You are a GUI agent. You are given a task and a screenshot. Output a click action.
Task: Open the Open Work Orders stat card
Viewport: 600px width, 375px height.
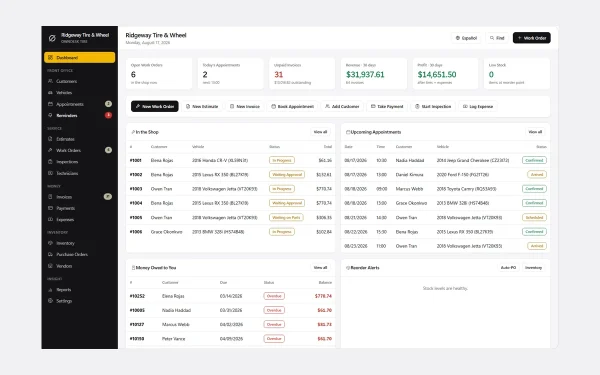pyautogui.click(x=159, y=73)
